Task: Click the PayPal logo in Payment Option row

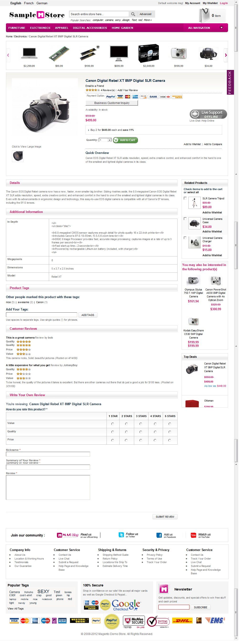Action: [111, 97]
